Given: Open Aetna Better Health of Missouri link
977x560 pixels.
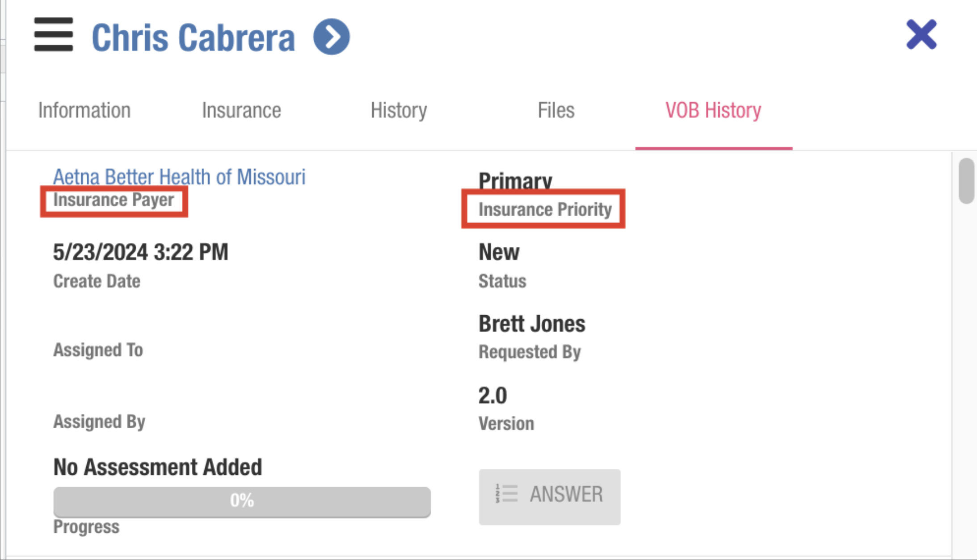Looking at the screenshot, I should 179,177.
